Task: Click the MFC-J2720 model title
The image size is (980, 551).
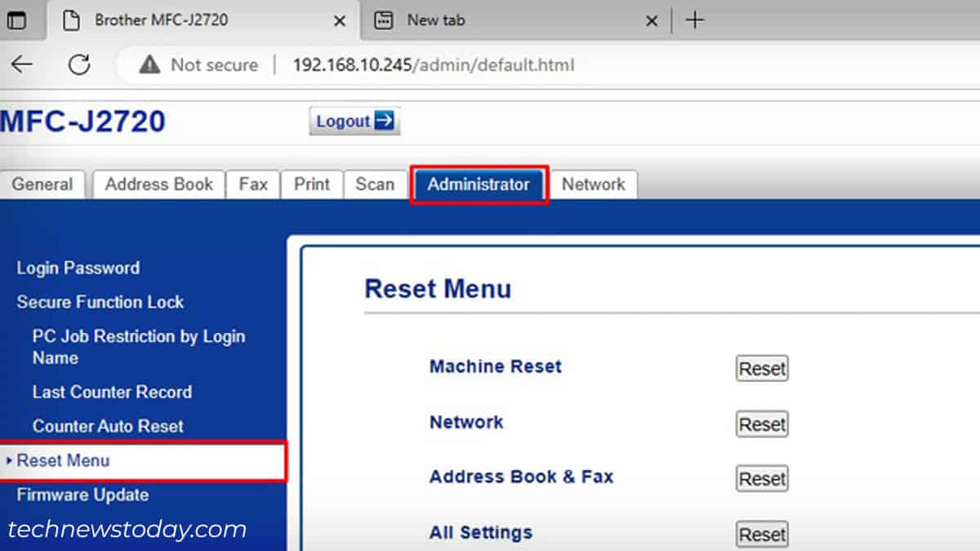Action: pyautogui.click(x=82, y=122)
